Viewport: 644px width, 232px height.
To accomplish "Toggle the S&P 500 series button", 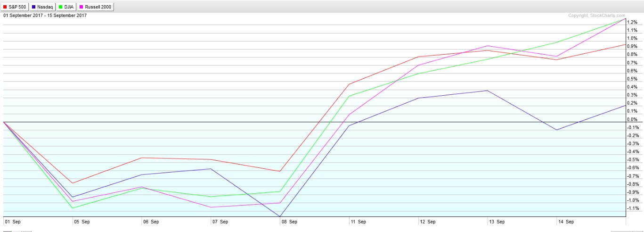I will coord(15,7).
